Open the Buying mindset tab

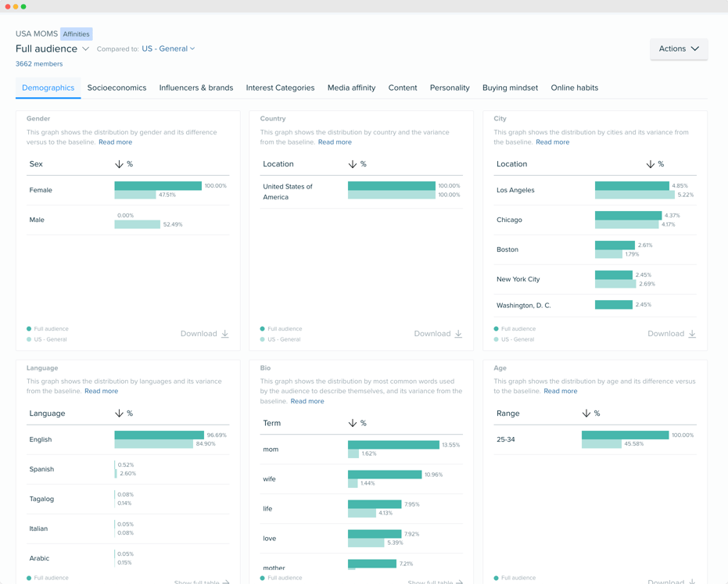tap(510, 88)
